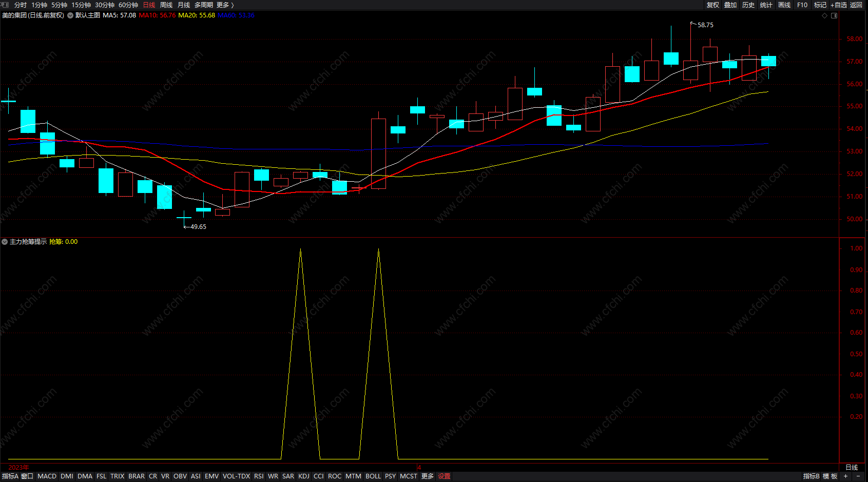This screenshot has width=868, height=482.
Task: Click the blue MA60 value label
Action: 236,15
